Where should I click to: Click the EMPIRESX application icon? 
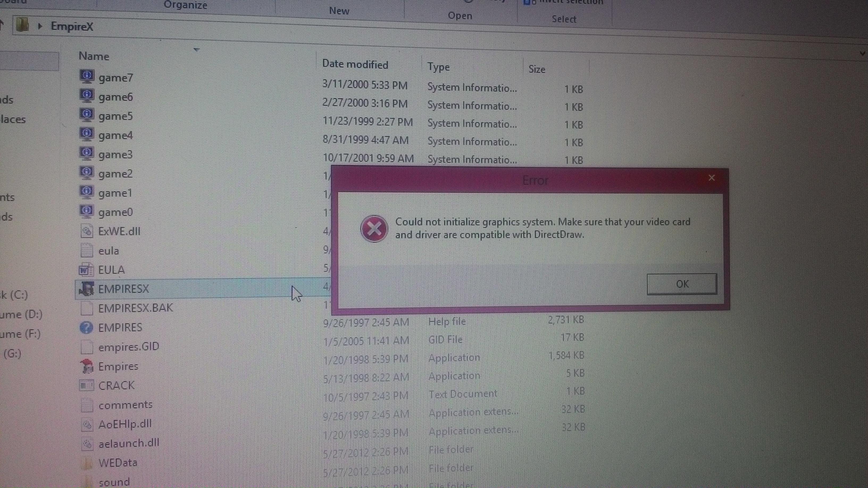(x=86, y=289)
